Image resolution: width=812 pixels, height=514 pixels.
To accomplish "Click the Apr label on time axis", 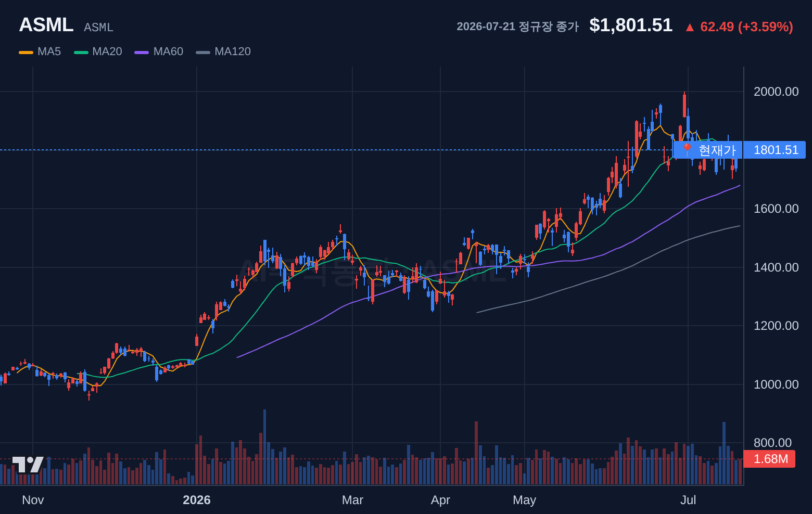I will click(x=440, y=500).
